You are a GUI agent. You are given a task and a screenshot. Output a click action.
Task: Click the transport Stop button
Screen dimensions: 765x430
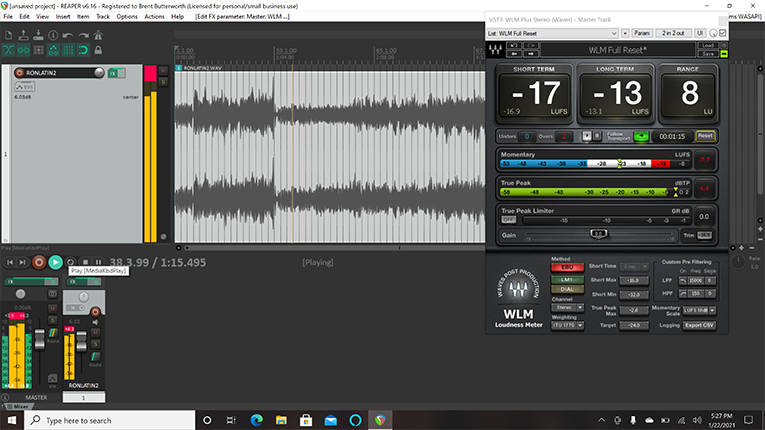85,263
